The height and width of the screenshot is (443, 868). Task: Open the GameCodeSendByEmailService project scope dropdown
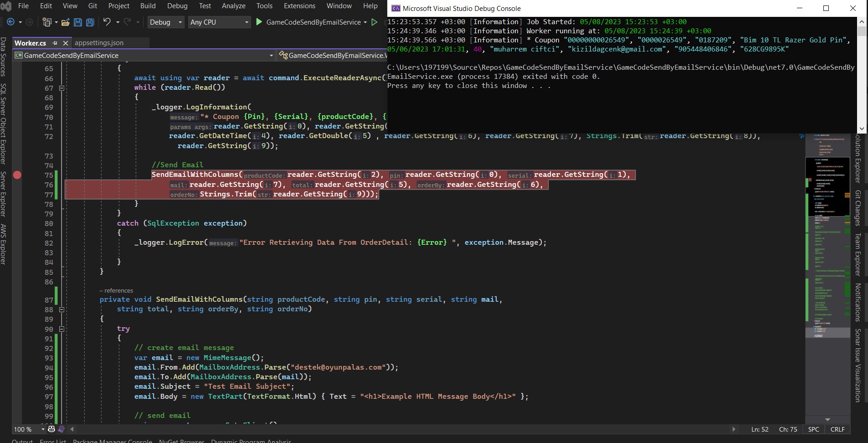[x=144, y=55]
